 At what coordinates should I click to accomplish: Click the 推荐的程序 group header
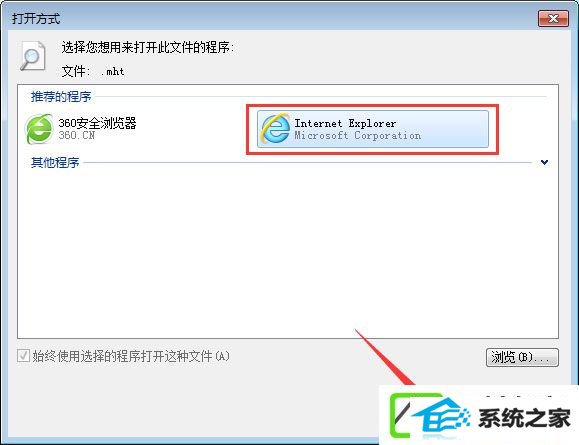[x=61, y=97]
